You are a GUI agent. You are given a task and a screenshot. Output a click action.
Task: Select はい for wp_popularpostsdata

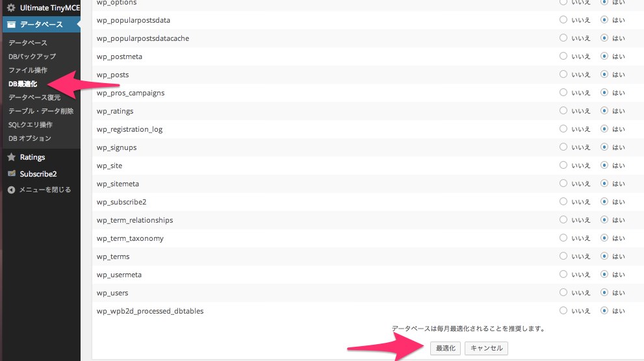(604, 19)
